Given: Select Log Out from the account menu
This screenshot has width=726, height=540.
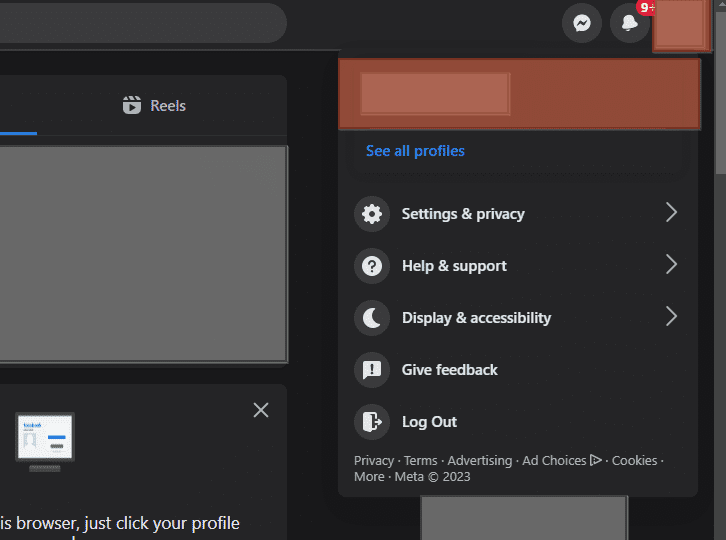Looking at the screenshot, I should (518, 421).
